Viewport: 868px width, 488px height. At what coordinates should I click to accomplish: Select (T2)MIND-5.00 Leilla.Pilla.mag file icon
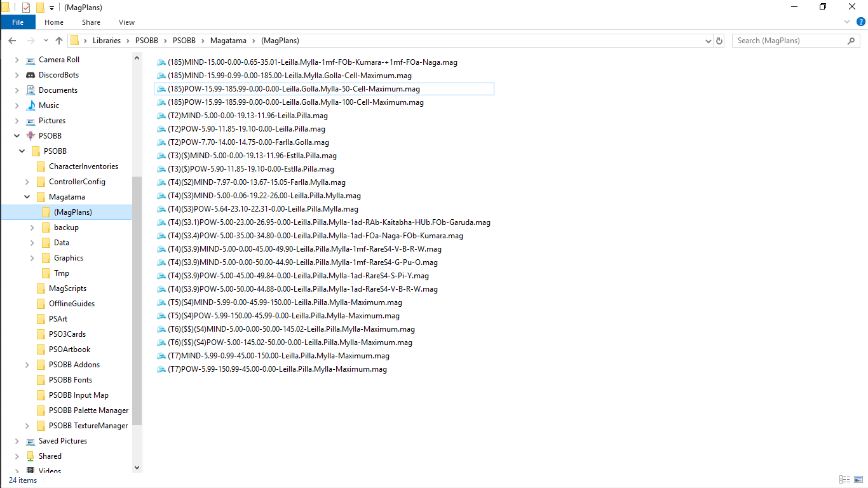click(x=161, y=116)
